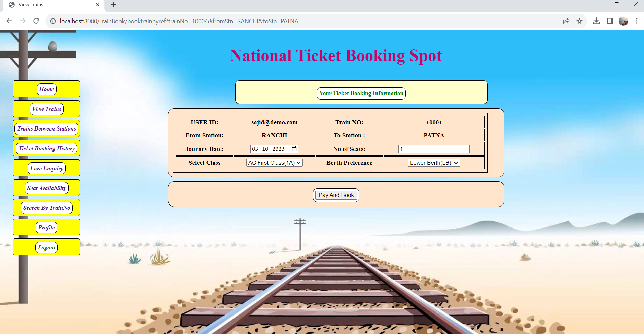Open Ticket Booking History page

[x=46, y=148]
